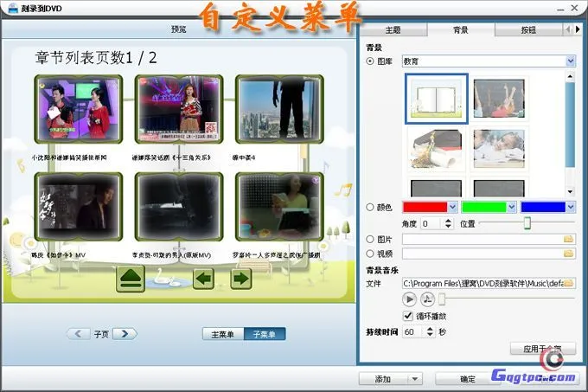Screen dimensions: 588x392
Task: Play the background music preview
Action: [x=409, y=299]
